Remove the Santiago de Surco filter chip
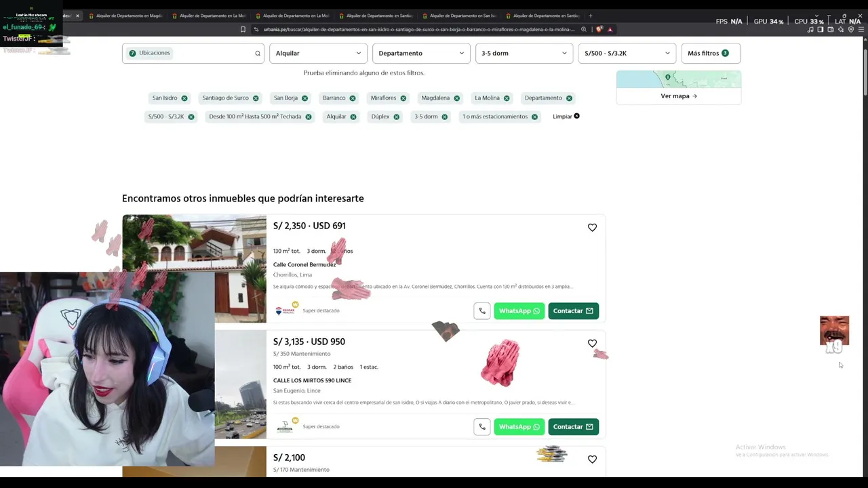The height and width of the screenshot is (488, 868). 256,98
